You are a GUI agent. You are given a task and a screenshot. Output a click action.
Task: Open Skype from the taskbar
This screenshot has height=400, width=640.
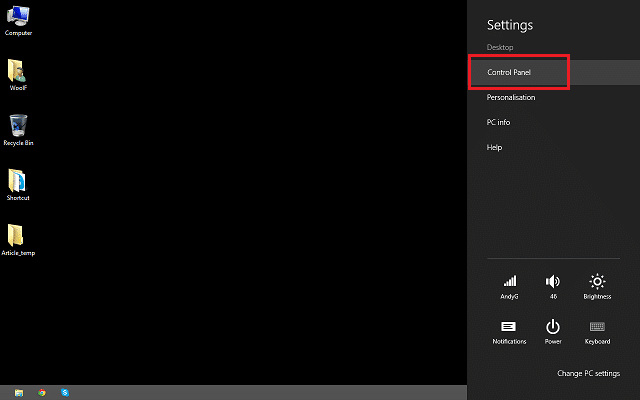pyautogui.click(x=65, y=393)
